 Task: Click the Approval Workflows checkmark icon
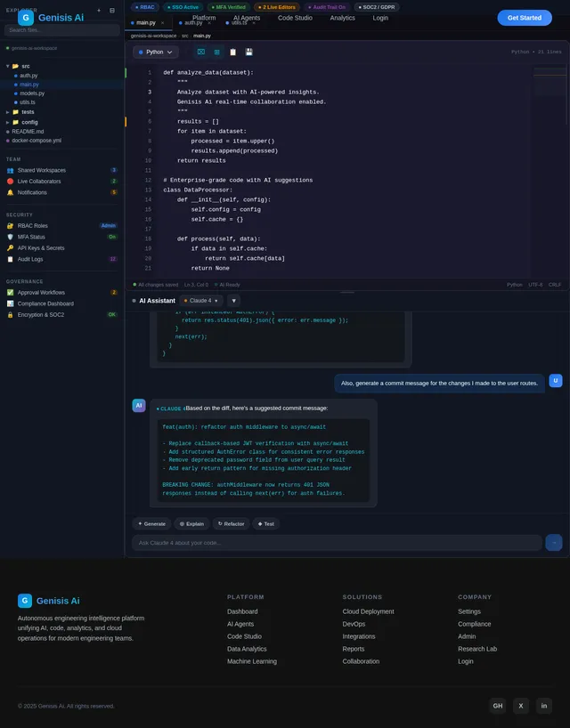pos(10,293)
